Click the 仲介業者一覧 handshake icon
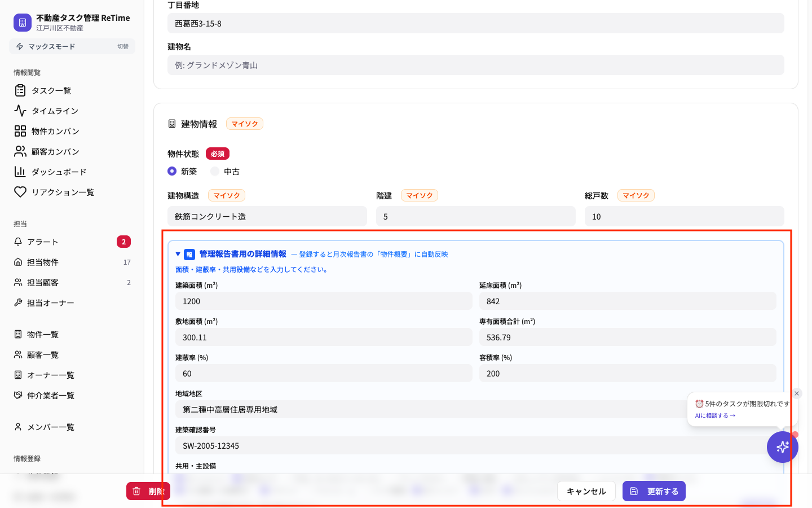Image resolution: width=812 pixels, height=508 pixels. click(x=18, y=395)
